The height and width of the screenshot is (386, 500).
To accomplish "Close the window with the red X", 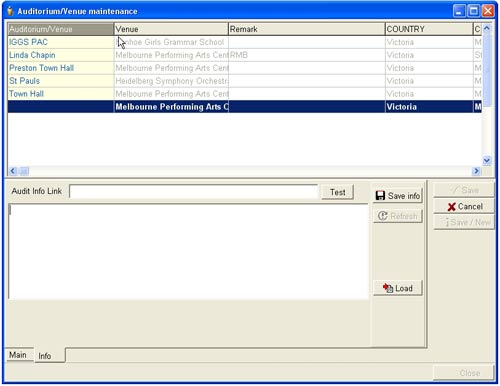I will (488, 11).
